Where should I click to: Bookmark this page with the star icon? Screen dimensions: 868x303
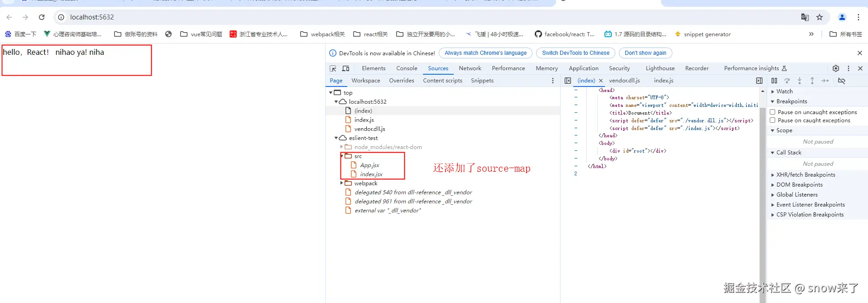coord(820,17)
